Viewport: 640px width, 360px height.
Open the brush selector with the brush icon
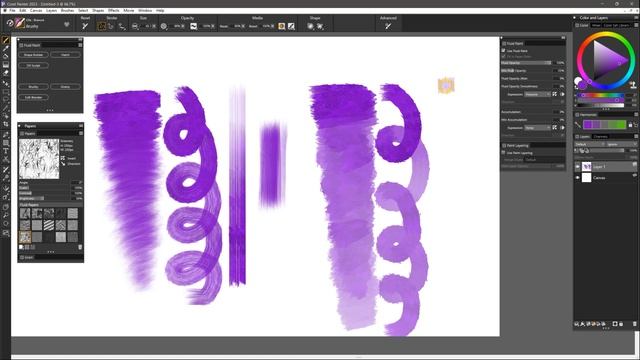pyautogui.click(x=20, y=23)
